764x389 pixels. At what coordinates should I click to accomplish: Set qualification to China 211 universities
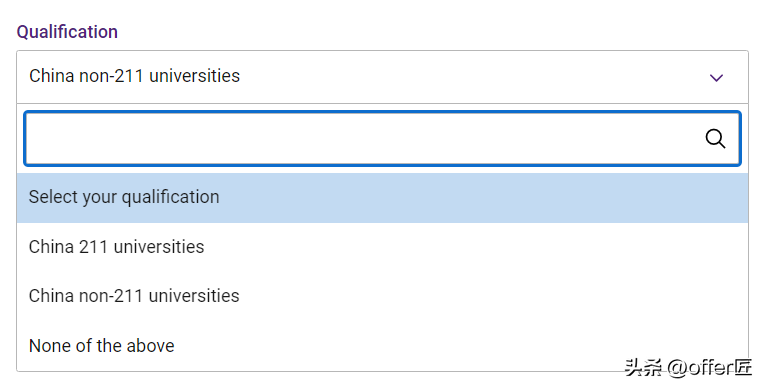click(x=382, y=247)
